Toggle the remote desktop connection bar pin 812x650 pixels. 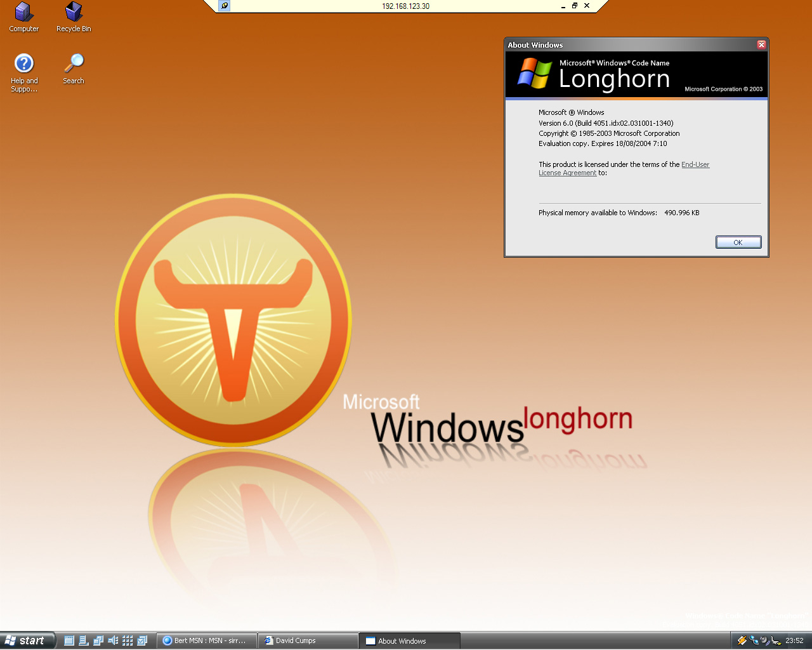[224, 6]
